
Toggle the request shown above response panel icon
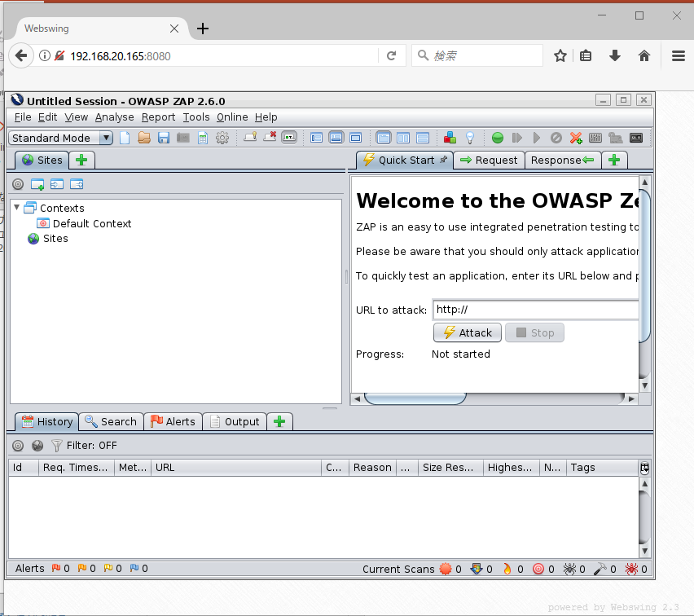423,139
